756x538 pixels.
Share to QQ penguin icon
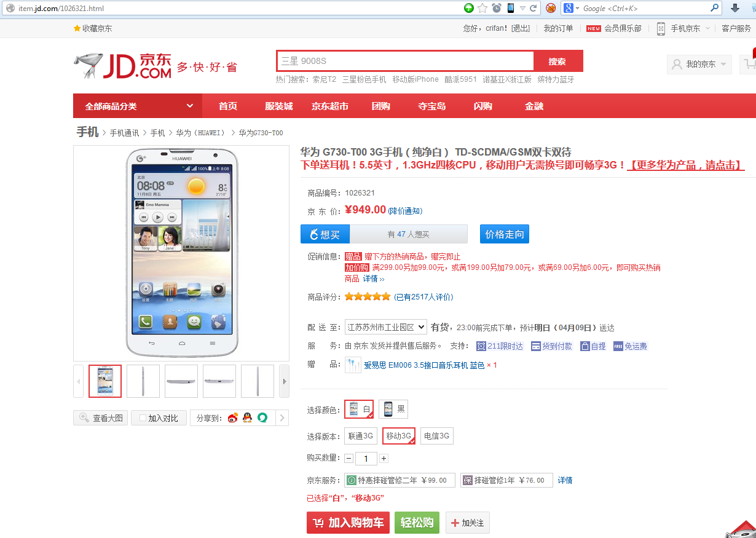[x=247, y=418]
